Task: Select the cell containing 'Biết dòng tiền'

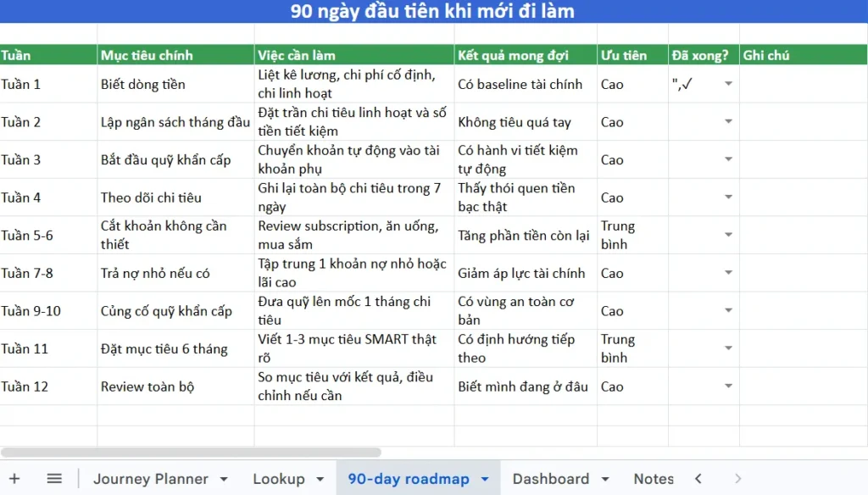Action: [x=175, y=84]
